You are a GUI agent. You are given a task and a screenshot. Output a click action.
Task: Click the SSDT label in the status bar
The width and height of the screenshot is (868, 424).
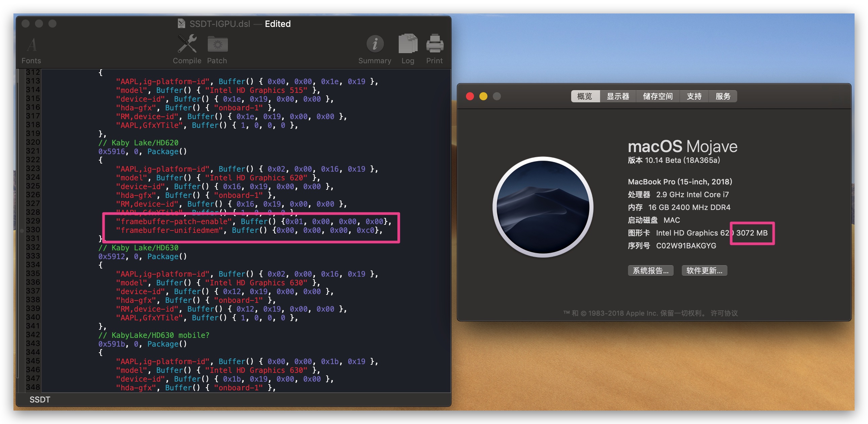pyautogui.click(x=40, y=400)
